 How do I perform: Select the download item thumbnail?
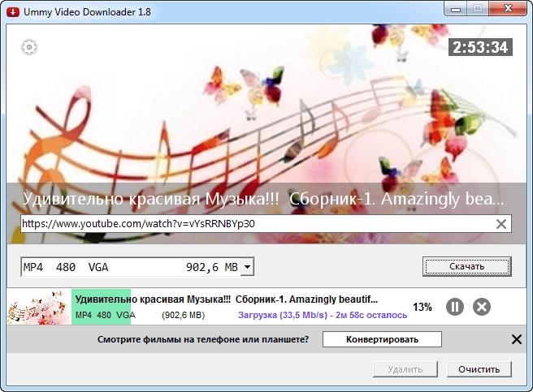[39, 307]
